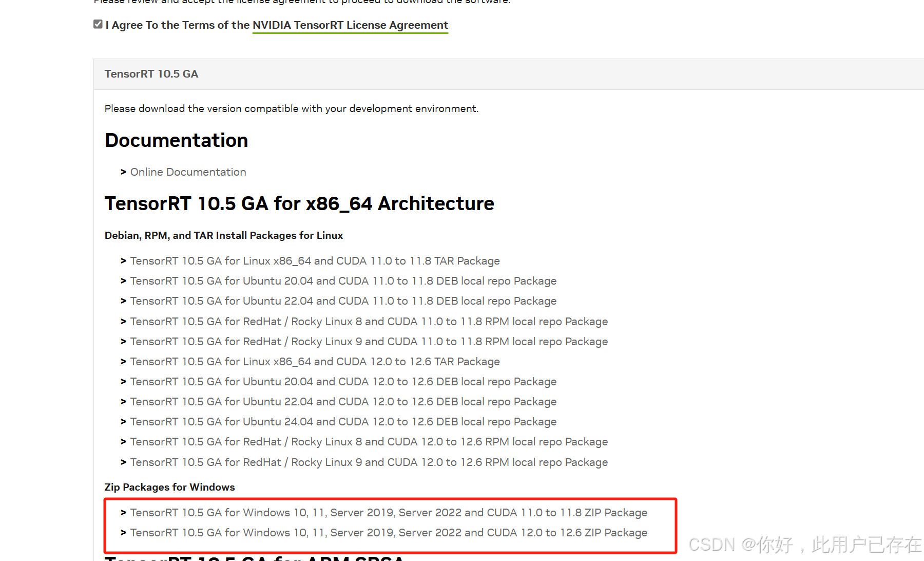Download Ubuntu 20.04 CUDA 11.0 to 11.8 DEB package
Image resolution: width=924 pixels, height=561 pixels.
343,281
